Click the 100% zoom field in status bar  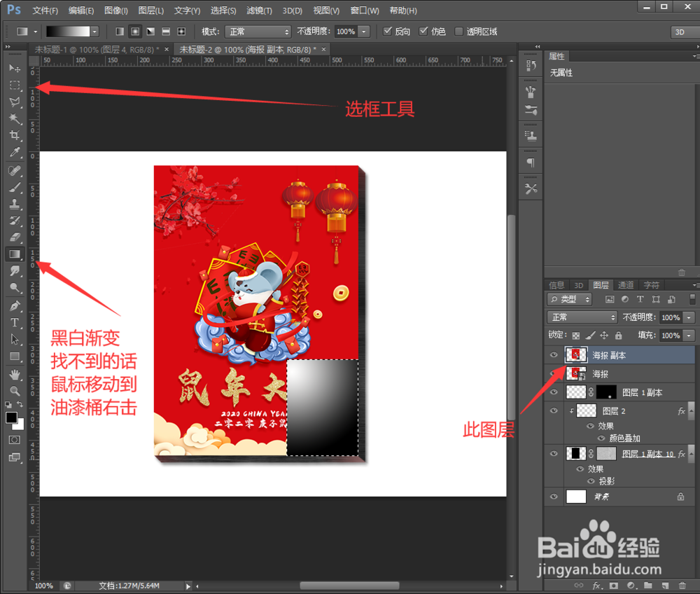tap(43, 586)
